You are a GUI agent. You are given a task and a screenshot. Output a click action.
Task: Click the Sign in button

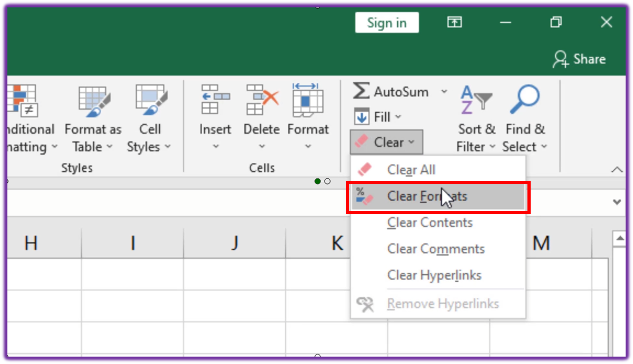[387, 22]
